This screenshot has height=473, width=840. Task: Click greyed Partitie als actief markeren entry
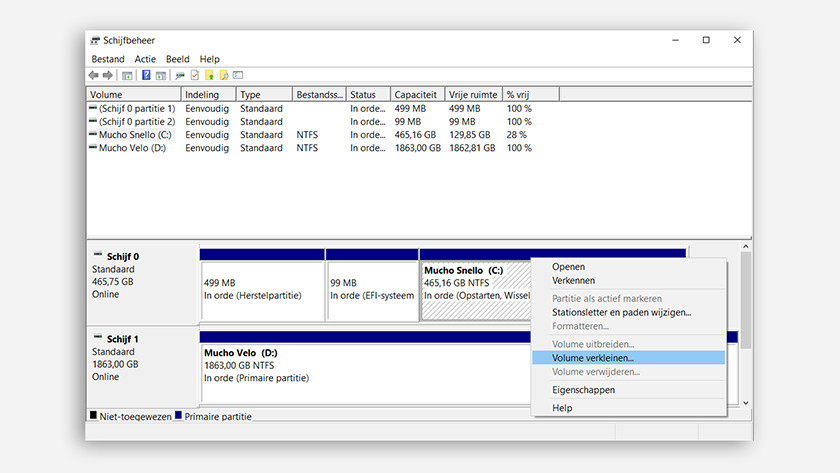(628, 299)
